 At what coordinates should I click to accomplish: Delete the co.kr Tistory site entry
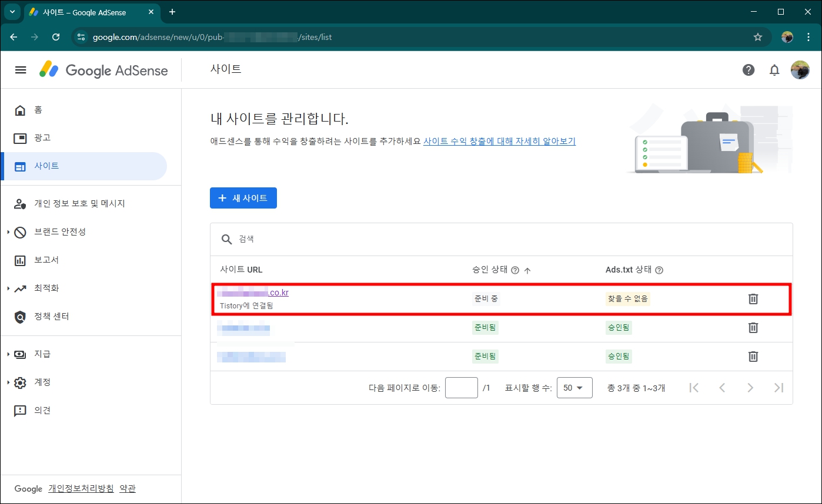pos(753,298)
